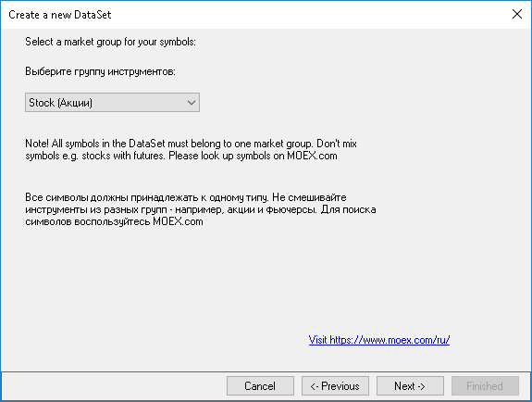
Task: Open the Stock (Акции) combo box
Action: click(112, 102)
